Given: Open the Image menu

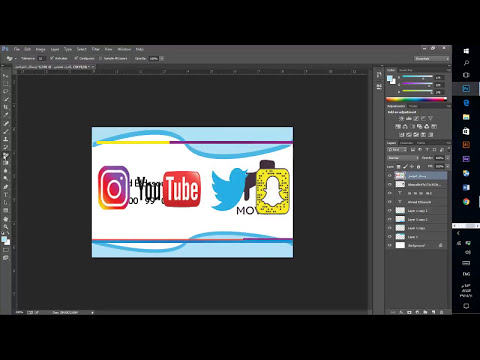Looking at the screenshot, I should (x=41, y=49).
